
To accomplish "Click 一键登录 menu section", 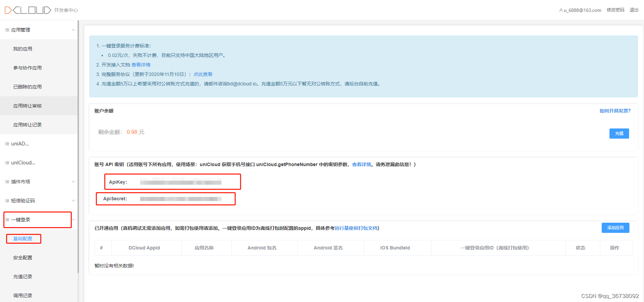I will coord(21,220).
